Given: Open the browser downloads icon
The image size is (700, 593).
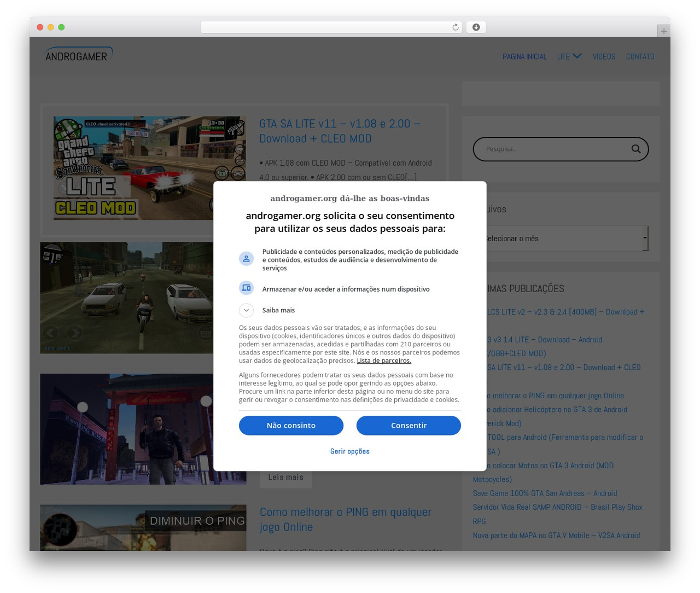Looking at the screenshot, I should coord(476,27).
